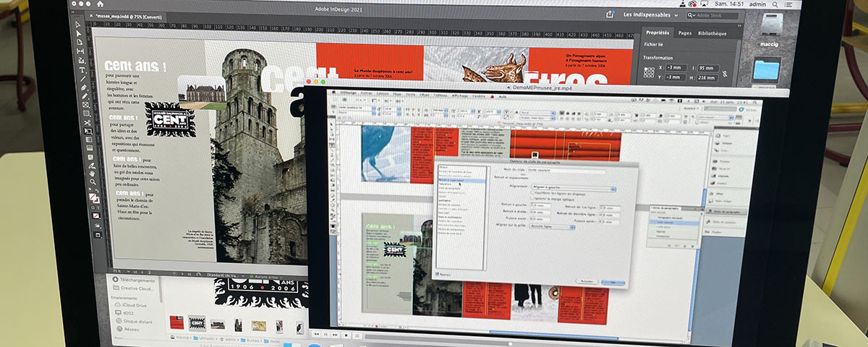
Task: Click the X position field
Action: point(676,67)
